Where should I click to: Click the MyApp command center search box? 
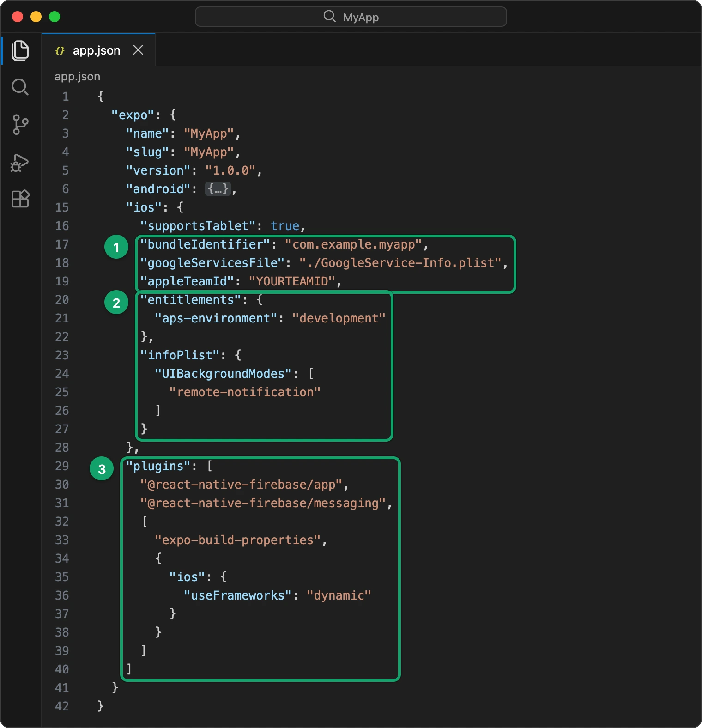(351, 17)
